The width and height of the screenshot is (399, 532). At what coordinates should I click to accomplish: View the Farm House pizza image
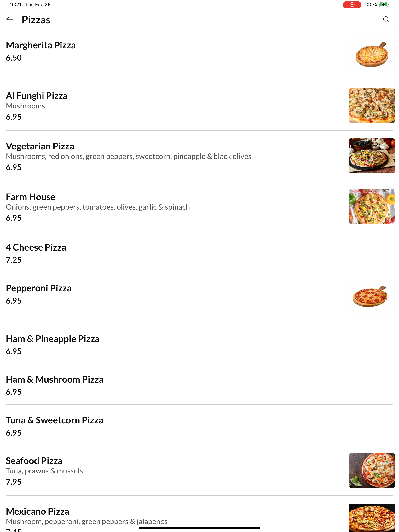coord(372,206)
